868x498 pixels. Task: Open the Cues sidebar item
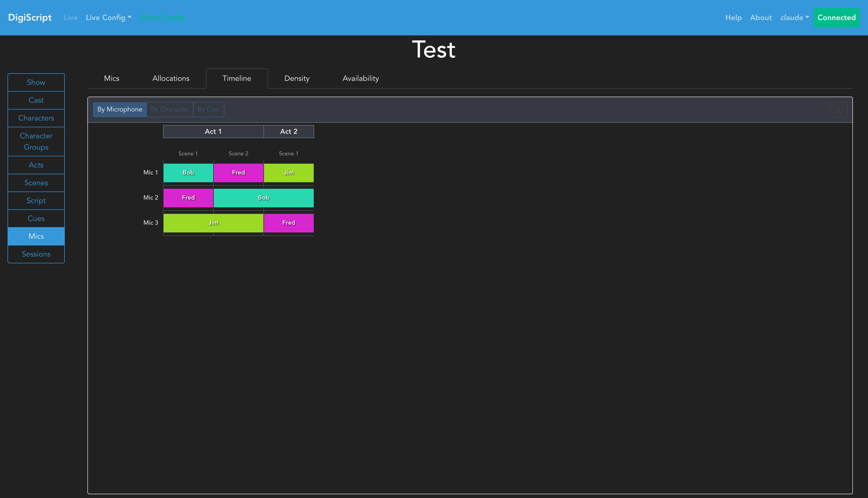click(36, 219)
